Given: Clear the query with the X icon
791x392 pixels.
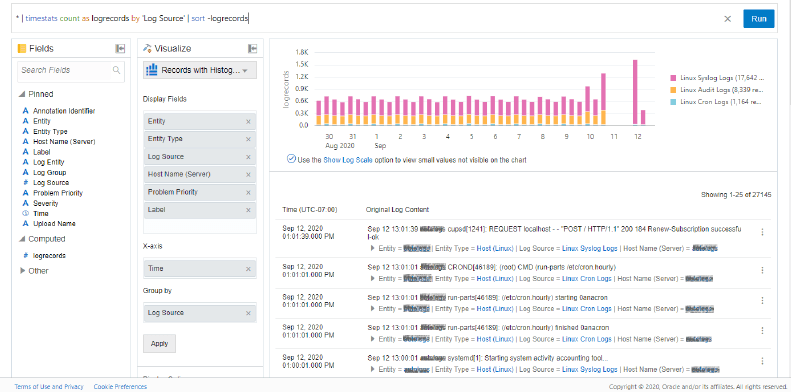Looking at the screenshot, I should point(727,19).
